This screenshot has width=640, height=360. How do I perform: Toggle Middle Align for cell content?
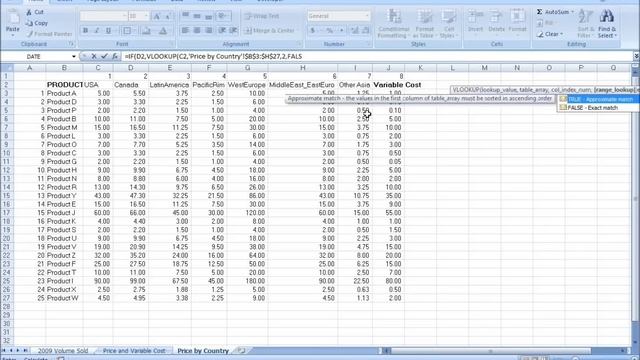coord(197,16)
